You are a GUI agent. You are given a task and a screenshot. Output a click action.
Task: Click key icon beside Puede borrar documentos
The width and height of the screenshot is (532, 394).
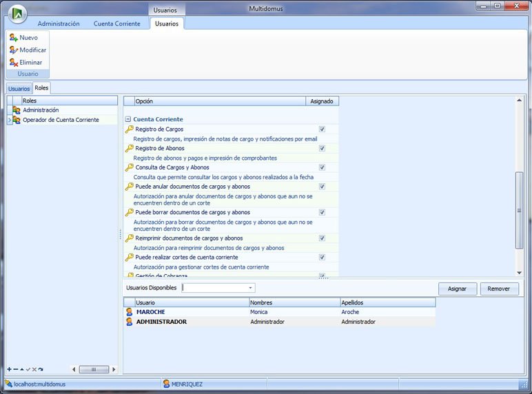(129, 212)
